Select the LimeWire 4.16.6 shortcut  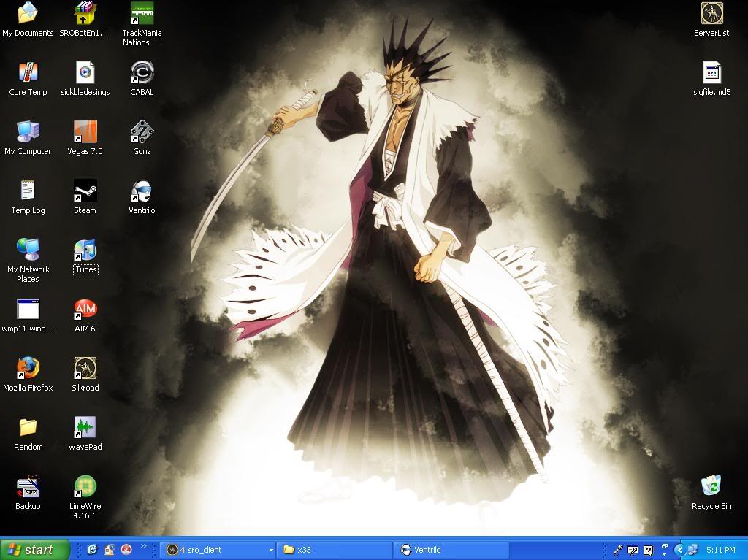(85, 497)
